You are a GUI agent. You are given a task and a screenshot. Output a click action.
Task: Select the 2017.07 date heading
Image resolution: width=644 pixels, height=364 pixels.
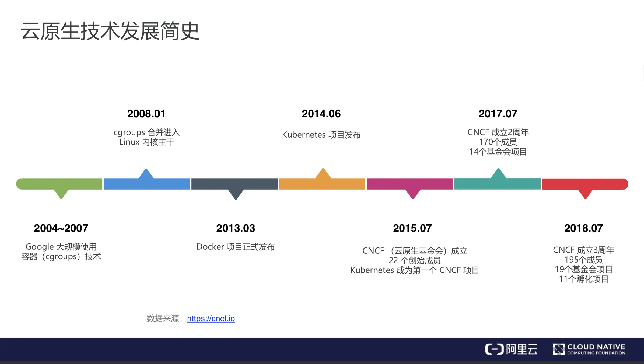pos(498,114)
